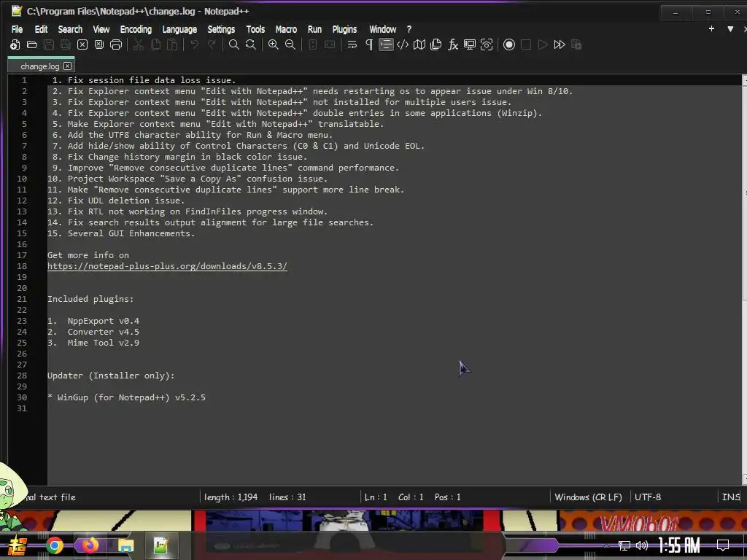Run macro multiple times fast-forward icon

pos(560,44)
